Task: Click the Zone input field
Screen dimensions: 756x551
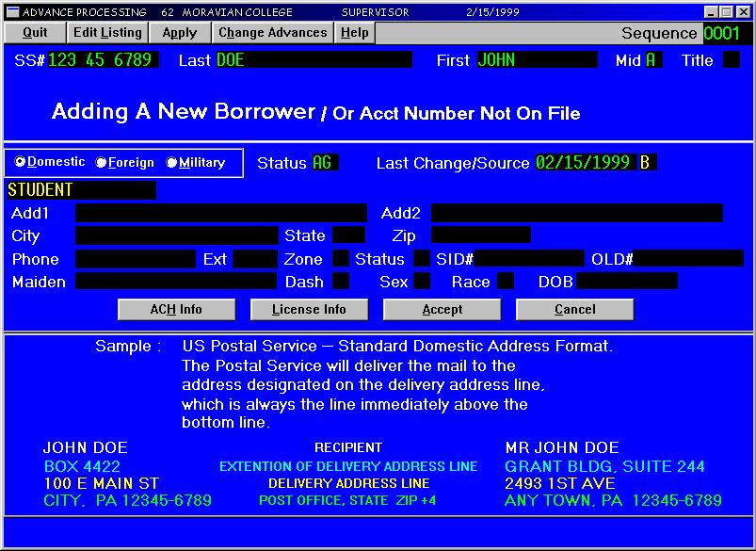Action: point(341,259)
